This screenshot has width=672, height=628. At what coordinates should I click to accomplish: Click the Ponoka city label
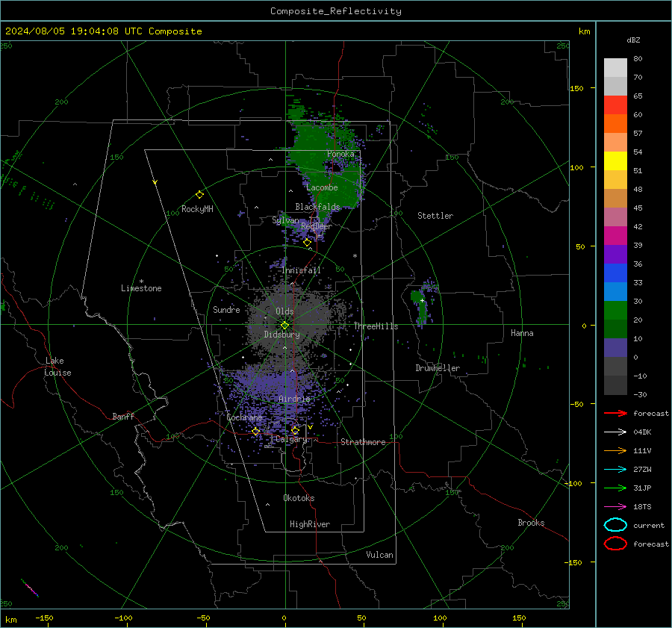pos(340,154)
